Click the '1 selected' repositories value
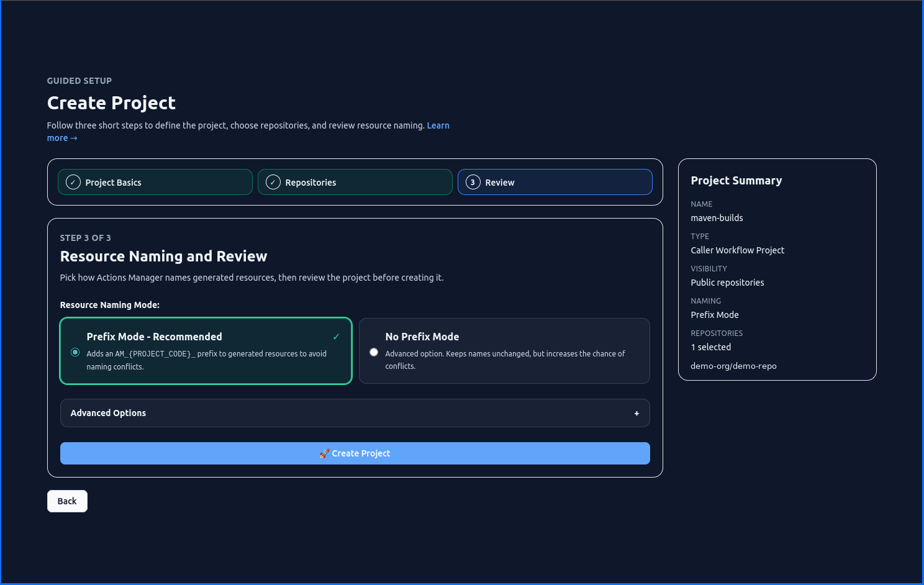The image size is (924, 585). 711,347
